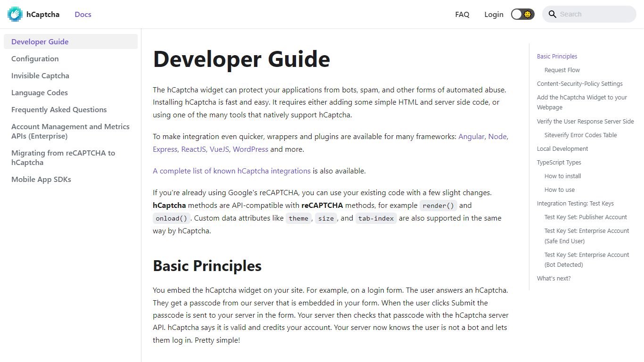The image size is (644, 362).
Task: Jump to Test Key Set: Publisher Account
Action: 586,217
